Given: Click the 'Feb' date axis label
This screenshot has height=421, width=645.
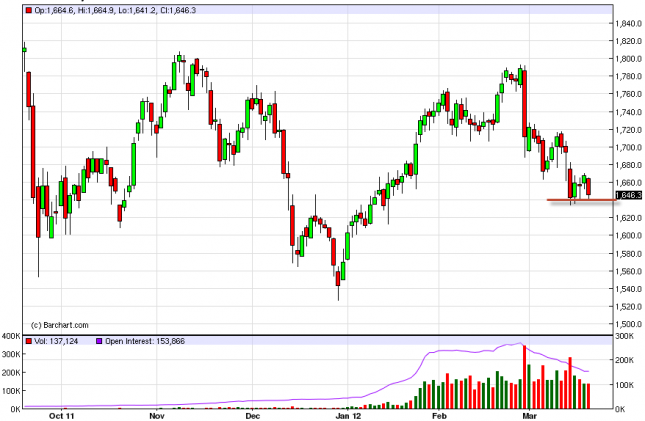Looking at the screenshot, I should point(439,416).
